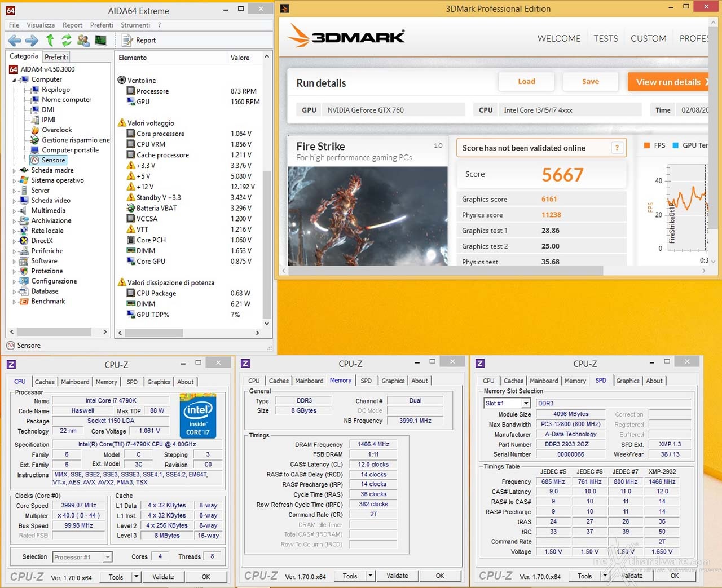The image size is (722, 588).
Task: Click the Valore column header
Action: pos(244,58)
